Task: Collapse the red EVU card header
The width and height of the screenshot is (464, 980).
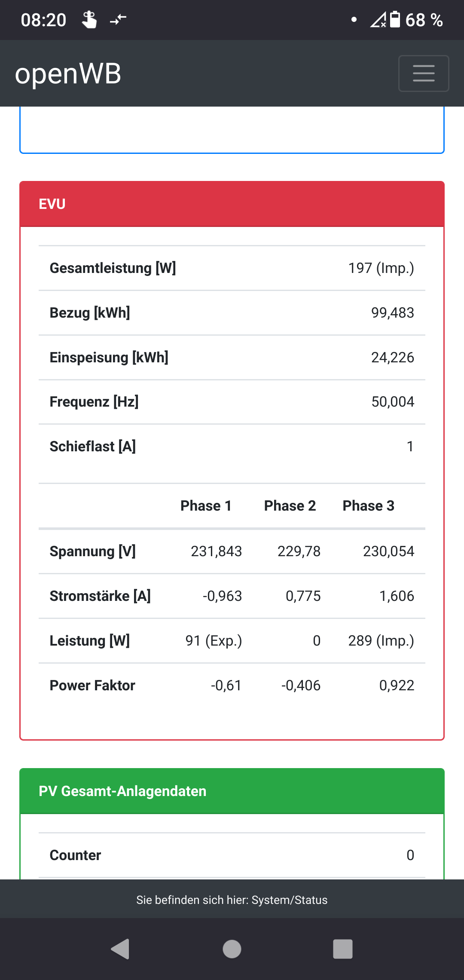Action: pos(232,204)
